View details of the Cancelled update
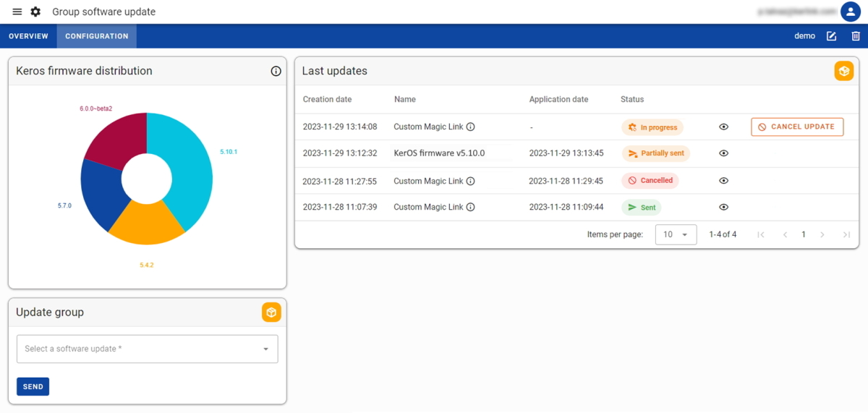Viewport: 868px width, 413px height. tap(723, 181)
